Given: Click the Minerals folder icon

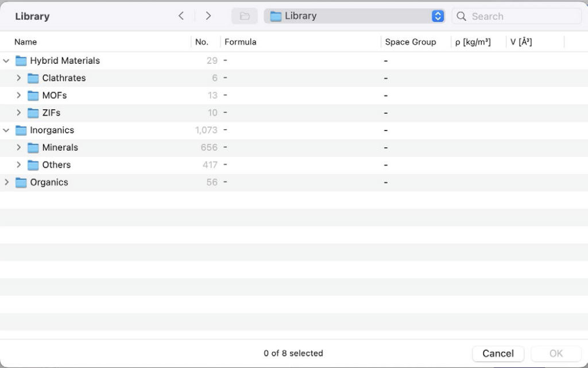Looking at the screenshot, I should click(33, 148).
